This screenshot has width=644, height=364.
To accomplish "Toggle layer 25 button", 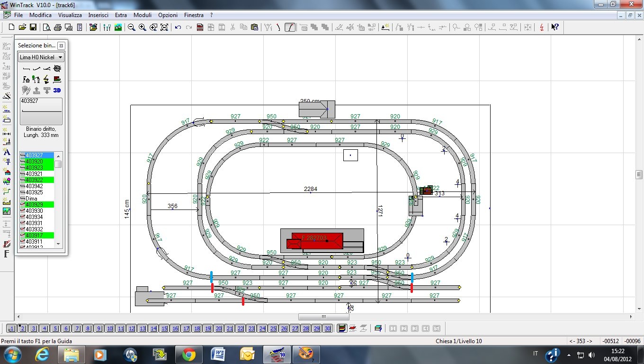I will (273, 328).
